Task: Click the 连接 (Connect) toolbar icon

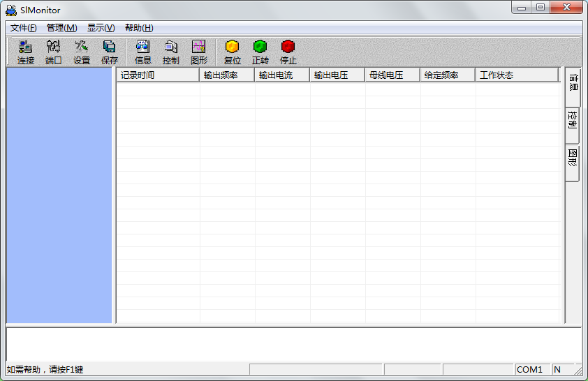Action: click(x=26, y=52)
